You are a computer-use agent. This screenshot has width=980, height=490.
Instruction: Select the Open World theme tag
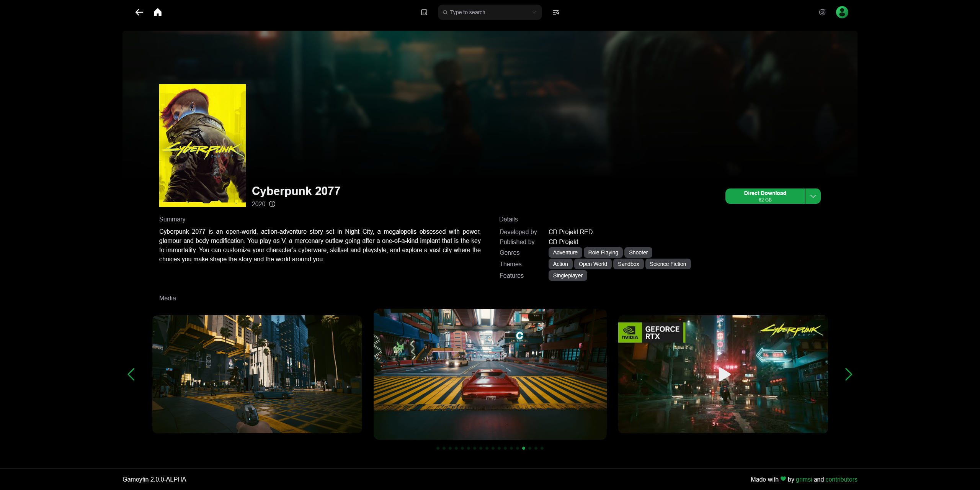pyautogui.click(x=593, y=264)
